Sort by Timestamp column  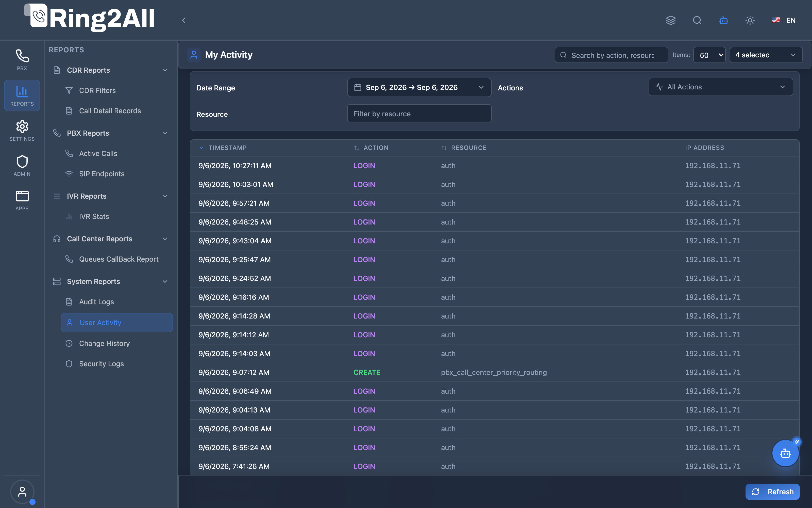(223, 148)
